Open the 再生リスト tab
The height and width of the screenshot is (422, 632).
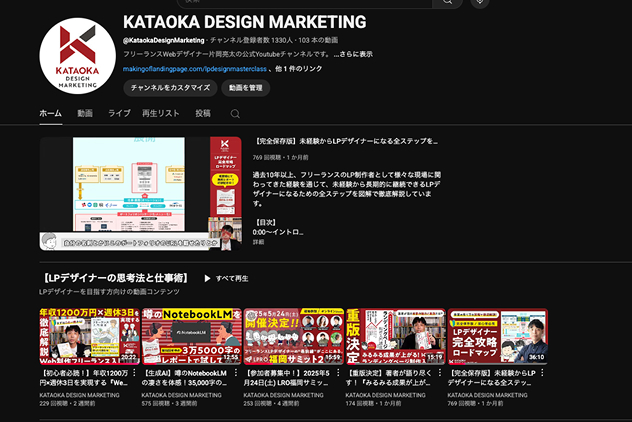click(x=160, y=113)
